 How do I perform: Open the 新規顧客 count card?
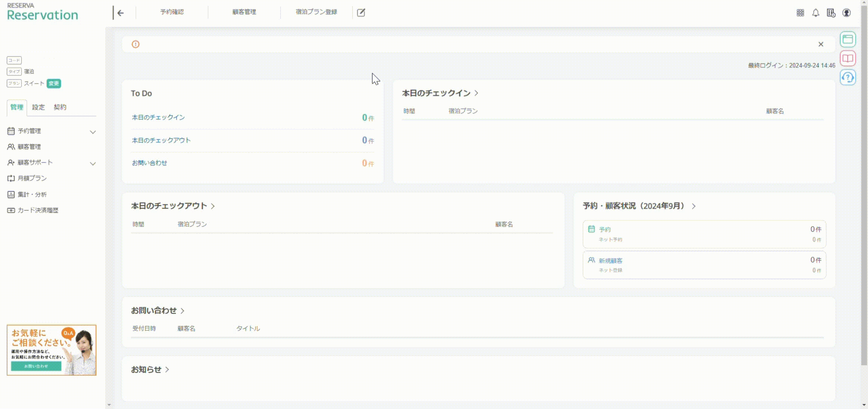click(704, 265)
